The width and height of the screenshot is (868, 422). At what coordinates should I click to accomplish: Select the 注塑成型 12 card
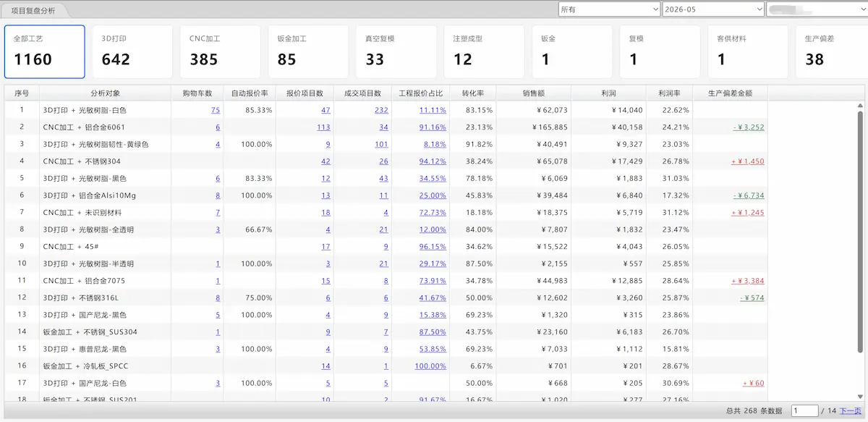click(484, 52)
